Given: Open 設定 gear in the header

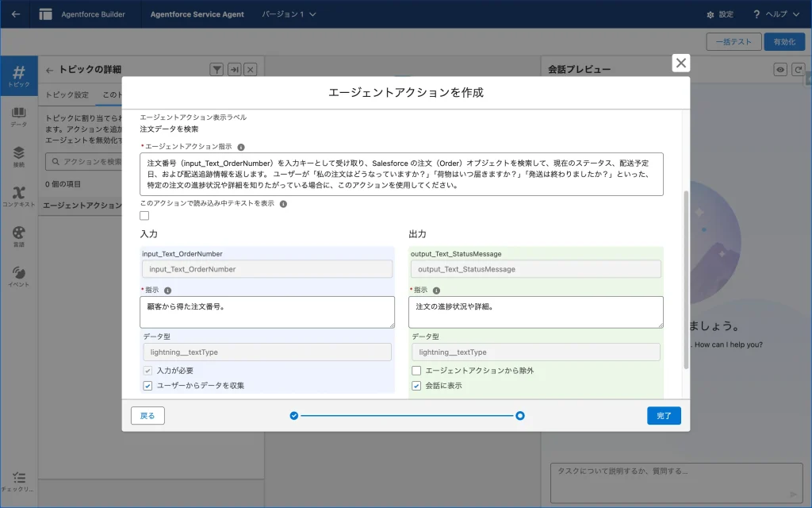Looking at the screenshot, I should tap(719, 14).
